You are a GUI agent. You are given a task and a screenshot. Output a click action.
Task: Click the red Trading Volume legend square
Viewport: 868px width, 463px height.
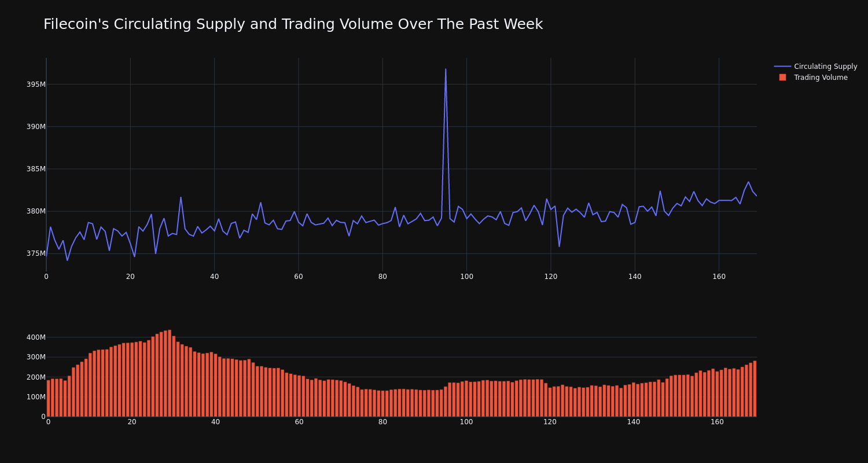[x=782, y=77]
